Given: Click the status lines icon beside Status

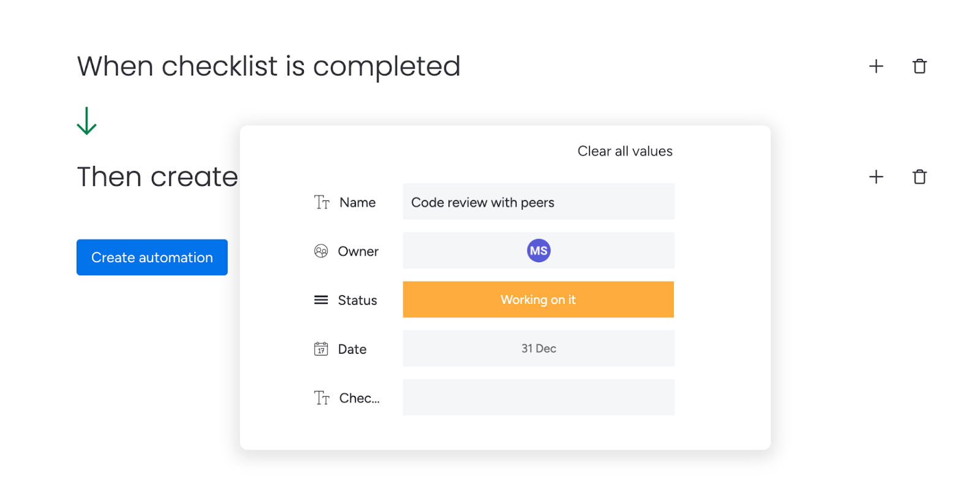Looking at the screenshot, I should [321, 300].
